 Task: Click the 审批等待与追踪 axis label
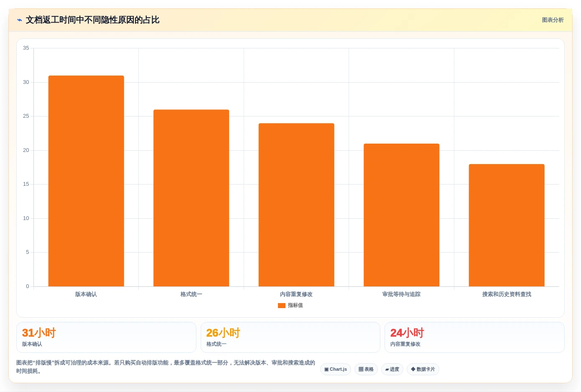pos(401,294)
